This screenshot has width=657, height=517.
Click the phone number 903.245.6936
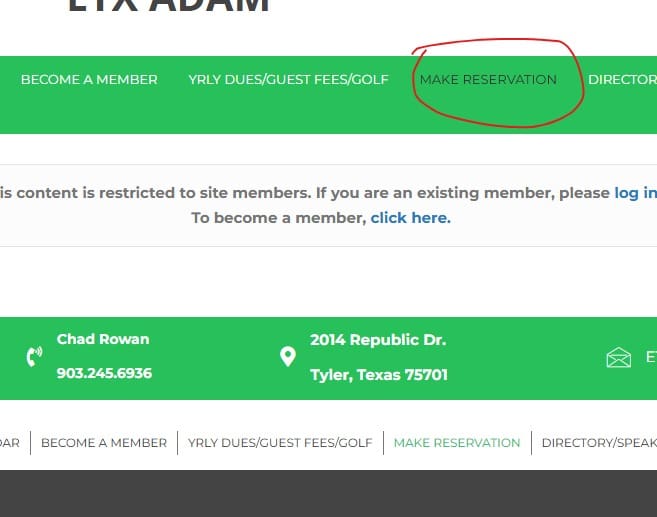[x=104, y=373]
